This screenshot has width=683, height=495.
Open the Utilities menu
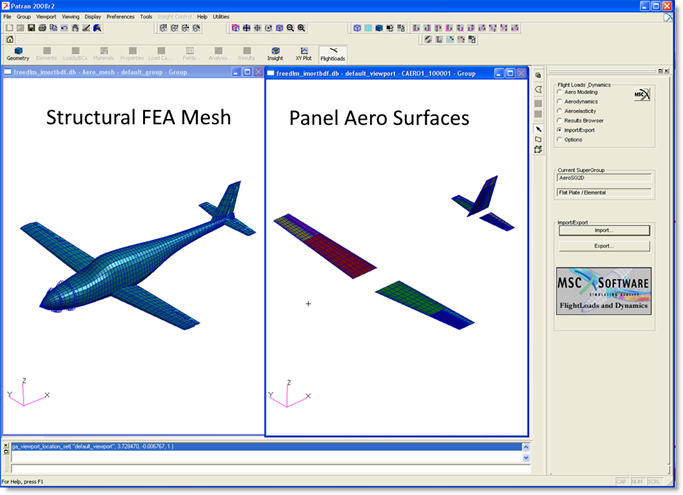(x=220, y=17)
